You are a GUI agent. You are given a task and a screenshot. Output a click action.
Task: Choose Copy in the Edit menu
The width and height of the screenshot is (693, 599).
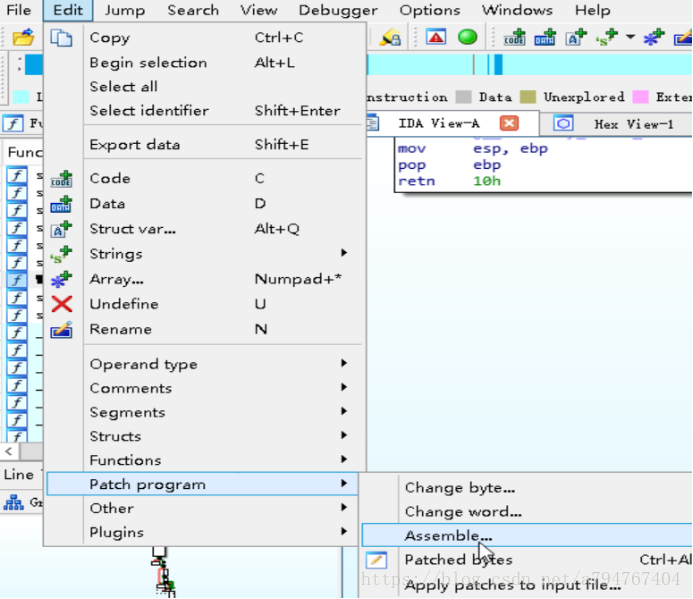[109, 38]
